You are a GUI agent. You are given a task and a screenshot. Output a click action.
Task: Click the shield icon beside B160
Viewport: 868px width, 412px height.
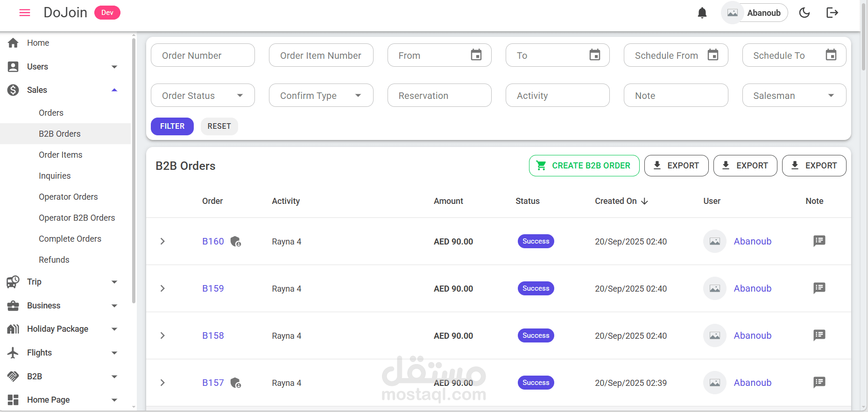(x=236, y=241)
